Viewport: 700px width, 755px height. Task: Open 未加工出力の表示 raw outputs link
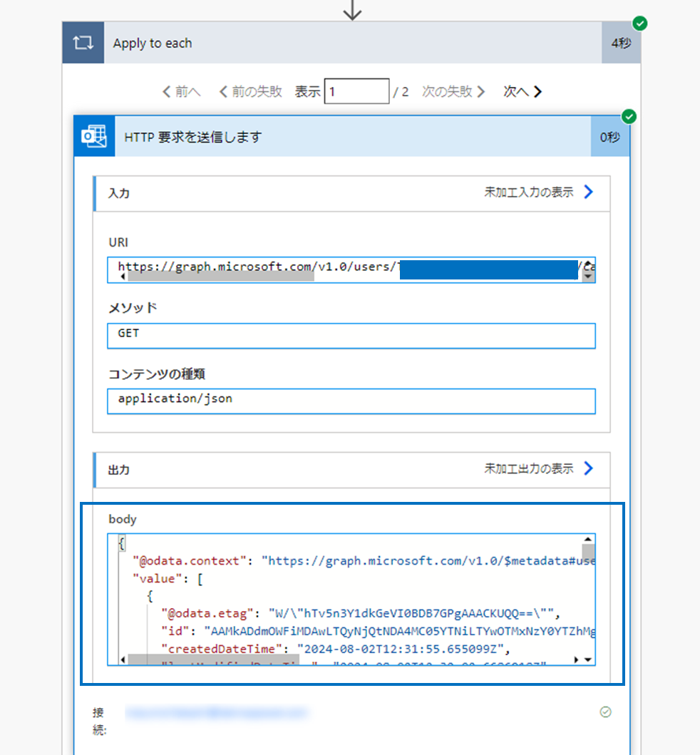tap(529, 468)
